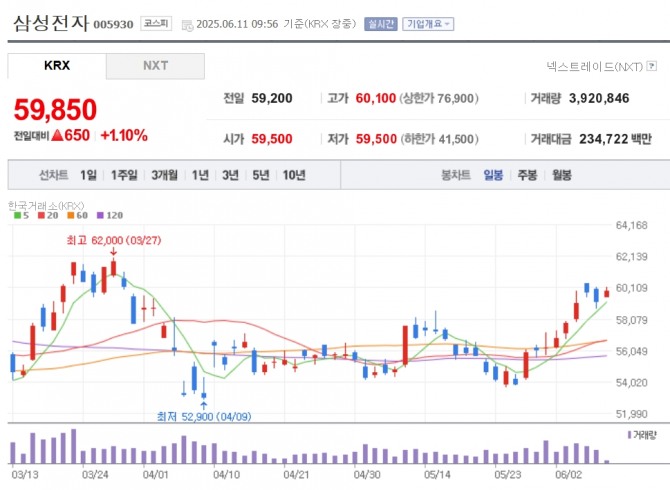Click the 하한가 41,500 lower limit text
Viewport: 670px width, 490px height.
coord(439,139)
